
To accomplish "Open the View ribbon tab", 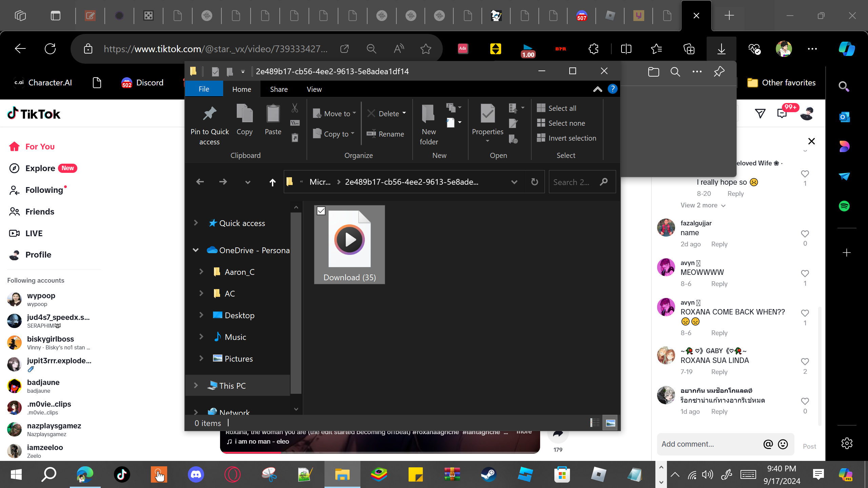I will coord(314,89).
